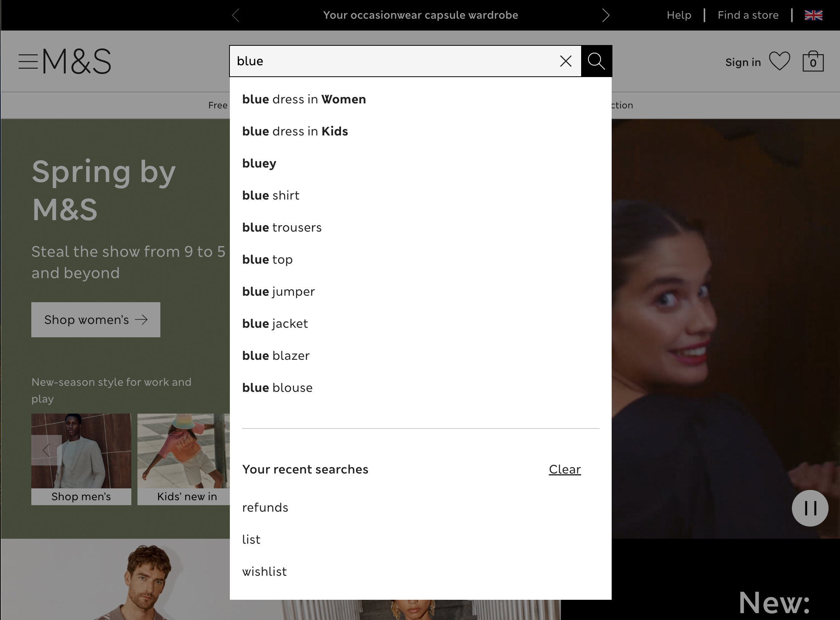Image resolution: width=840 pixels, height=620 pixels.
Task: Click the left chevron on the card carousel
Action: pyautogui.click(x=47, y=450)
